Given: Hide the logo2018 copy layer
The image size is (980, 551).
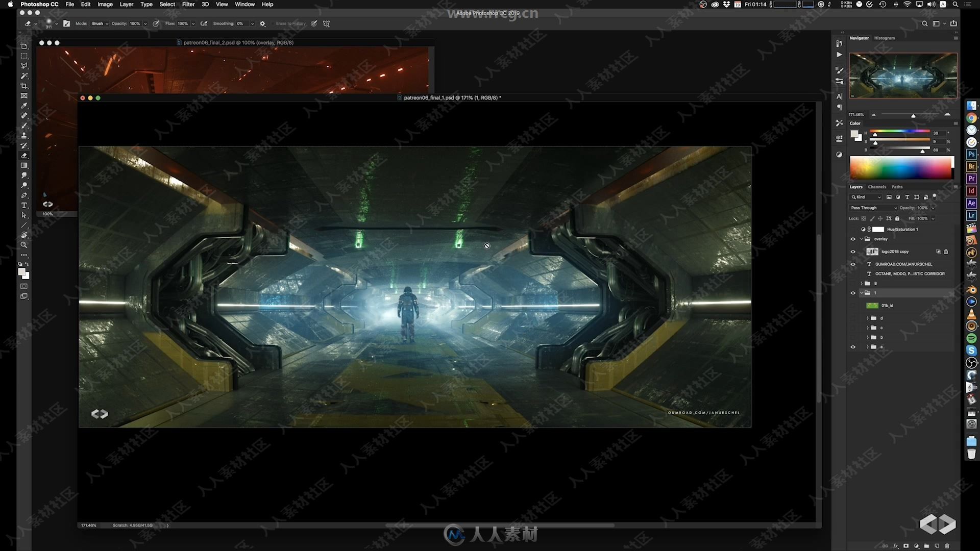Looking at the screenshot, I should tap(853, 252).
